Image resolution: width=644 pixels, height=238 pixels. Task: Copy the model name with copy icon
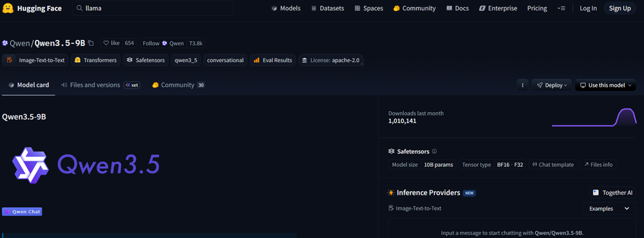tap(91, 43)
